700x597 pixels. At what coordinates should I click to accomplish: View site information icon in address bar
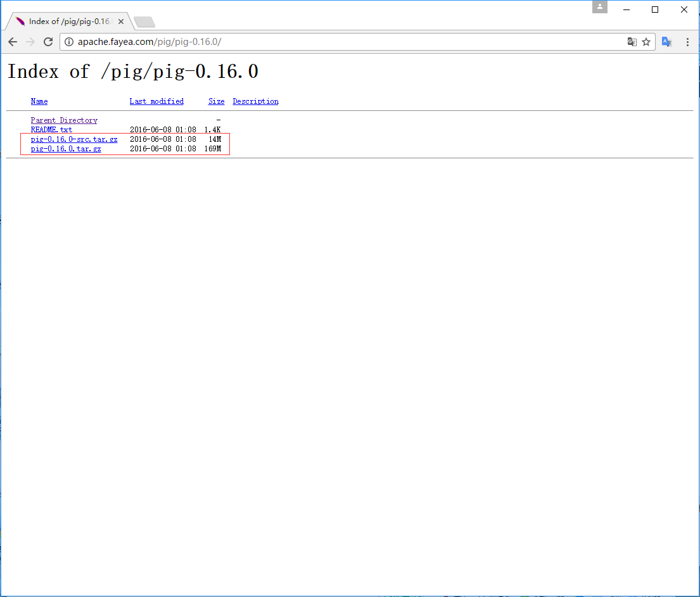point(69,42)
